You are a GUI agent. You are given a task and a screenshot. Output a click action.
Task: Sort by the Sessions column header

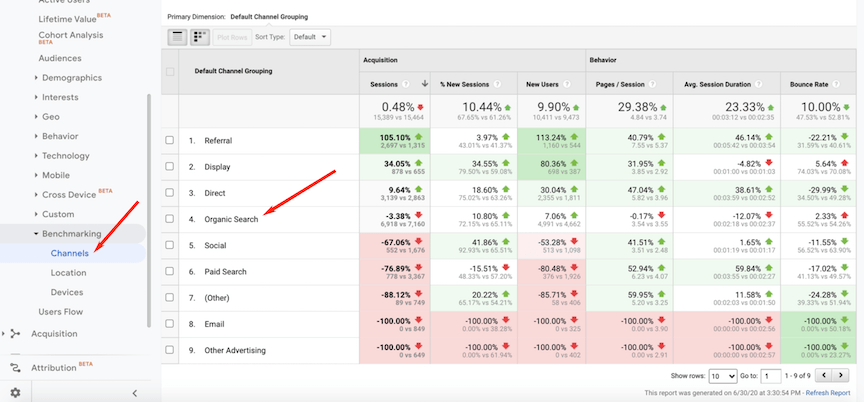pyautogui.click(x=383, y=84)
